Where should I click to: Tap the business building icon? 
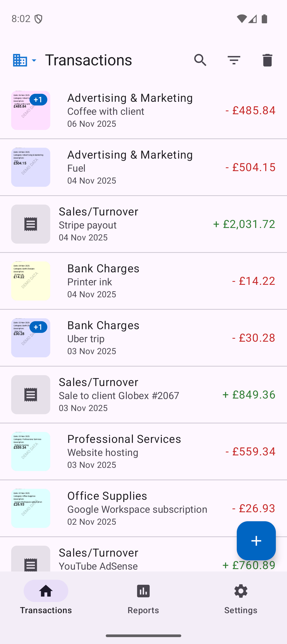(20, 60)
